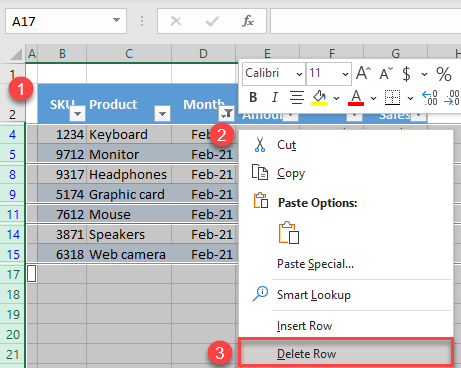Click the formula bar options dots handle

(x=142, y=21)
